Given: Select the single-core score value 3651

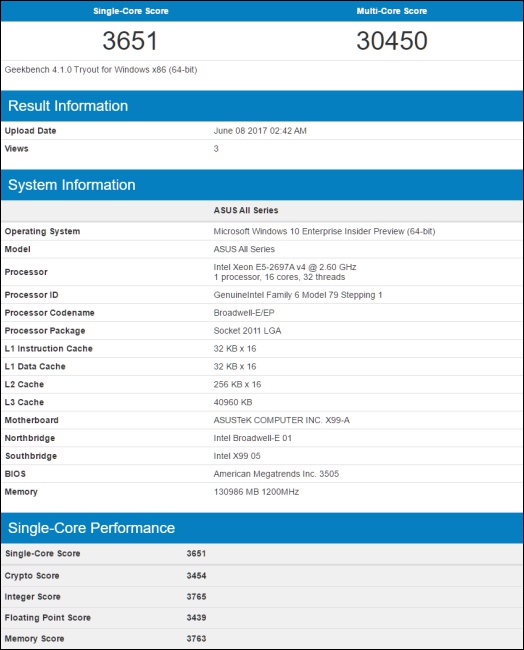Looking at the screenshot, I should click(x=130, y=41).
